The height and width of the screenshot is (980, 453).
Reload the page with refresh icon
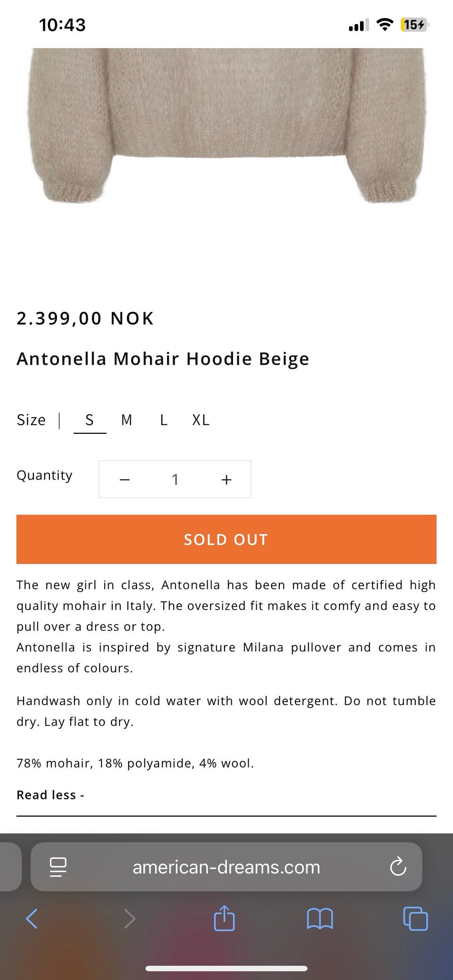pyautogui.click(x=398, y=867)
